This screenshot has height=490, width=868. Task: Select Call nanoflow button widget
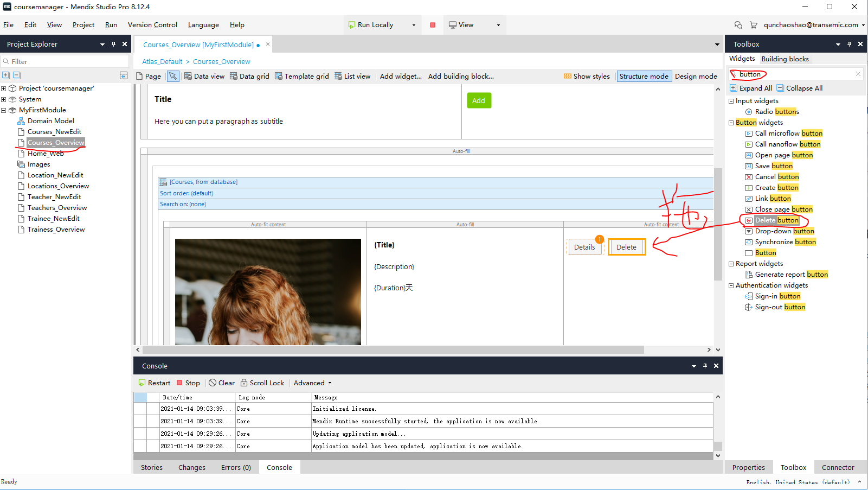[783, 144]
